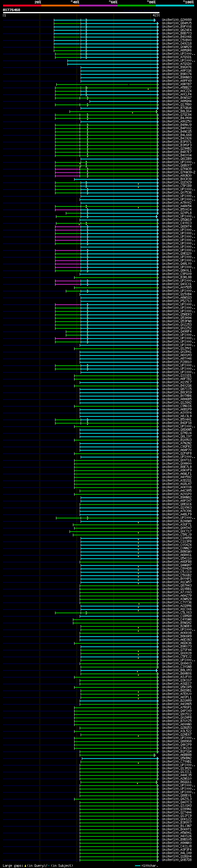The image size is (197, 868).
Task: Select hit label UniRef100_Q1BQ04
Action: click(x=177, y=857)
